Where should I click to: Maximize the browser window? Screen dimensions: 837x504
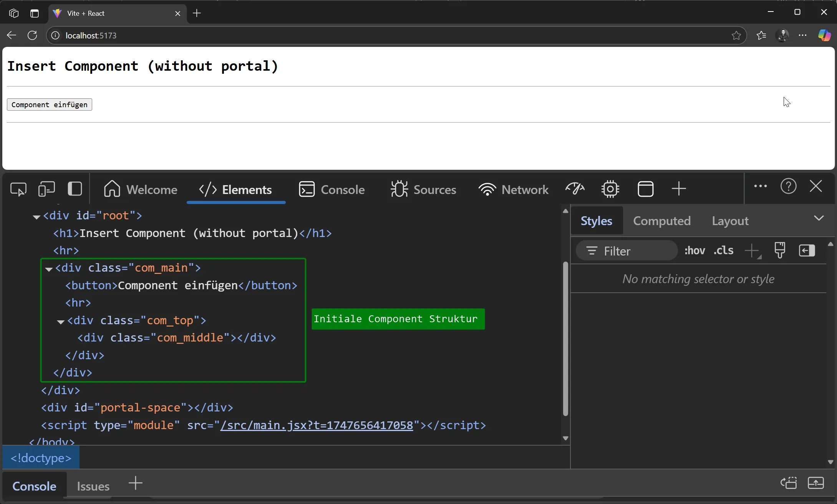tap(797, 12)
